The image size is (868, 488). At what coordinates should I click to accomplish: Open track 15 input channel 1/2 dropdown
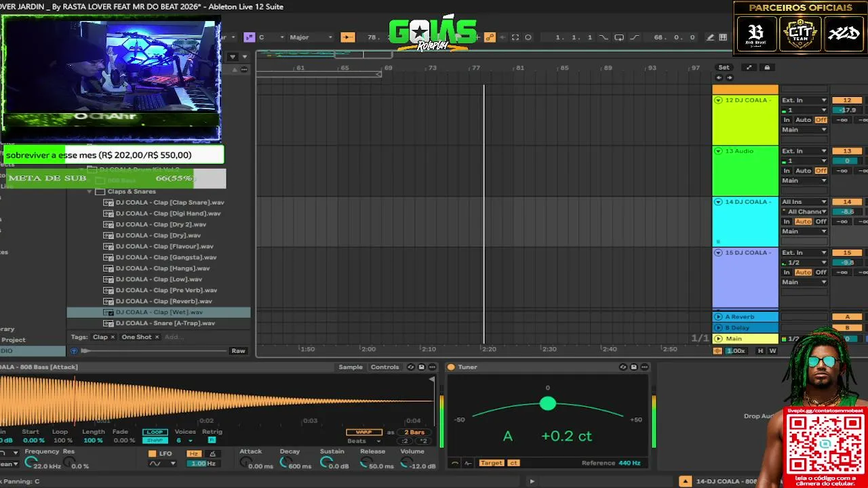coord(804,262)
